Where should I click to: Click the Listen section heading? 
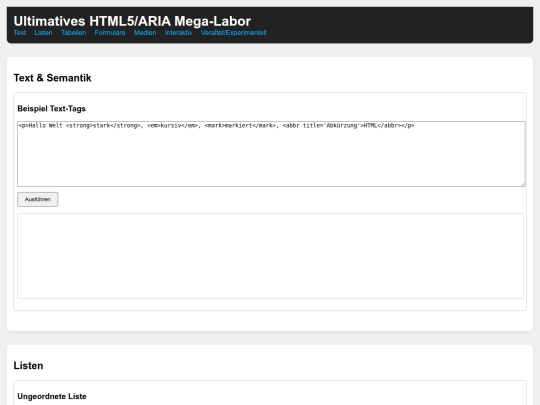pyautogui.click(x=28, y=365)
